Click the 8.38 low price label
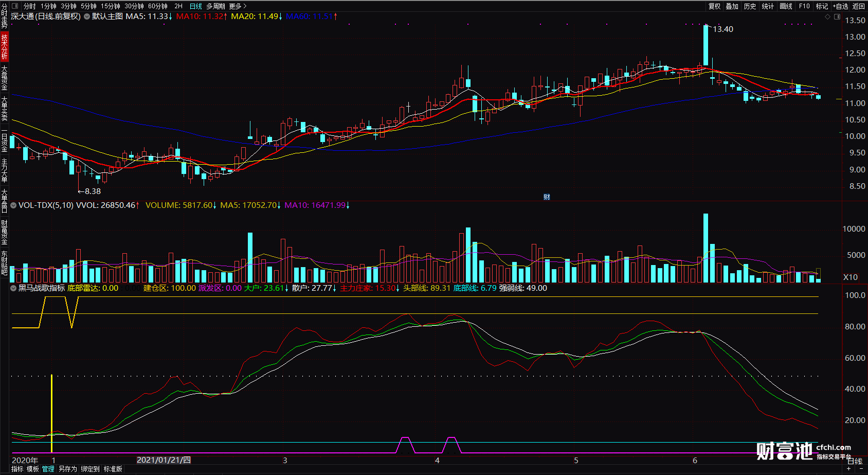 coord(93,191)
